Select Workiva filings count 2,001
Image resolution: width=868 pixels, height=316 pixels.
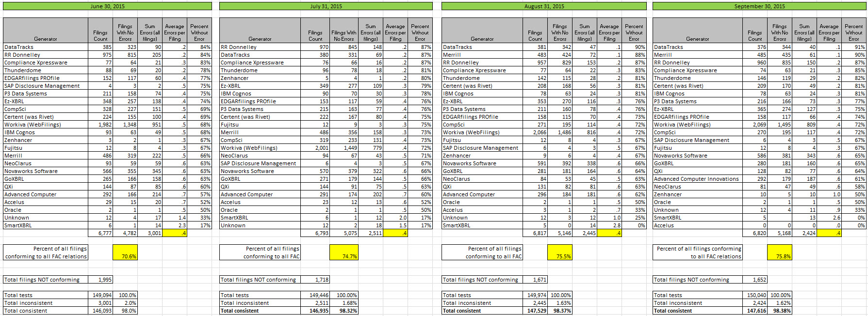tap(315, 148)
